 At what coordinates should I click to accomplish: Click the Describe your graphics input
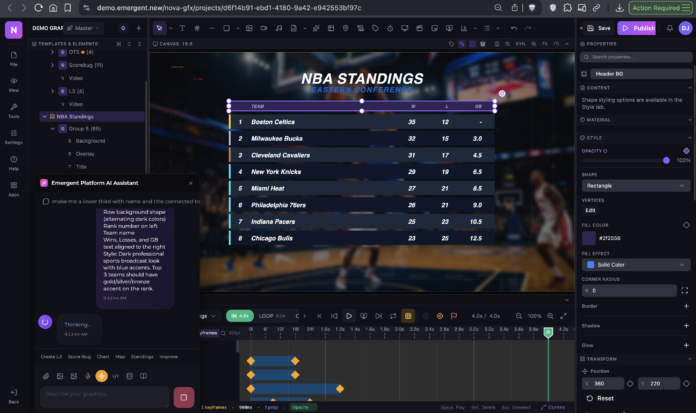[105, 395]
